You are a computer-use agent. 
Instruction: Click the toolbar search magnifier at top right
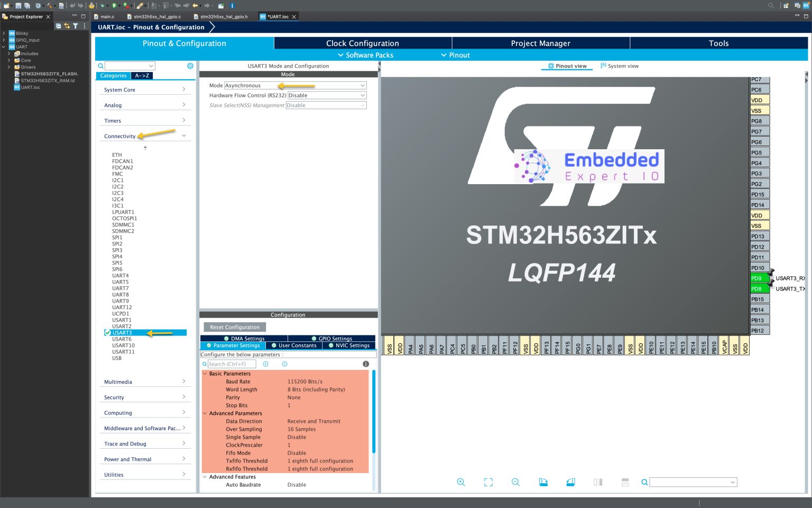[x=771, y=6]
